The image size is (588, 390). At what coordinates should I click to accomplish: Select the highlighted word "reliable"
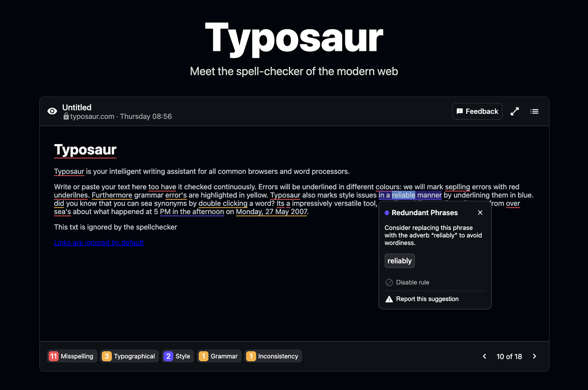pos(403,195)
